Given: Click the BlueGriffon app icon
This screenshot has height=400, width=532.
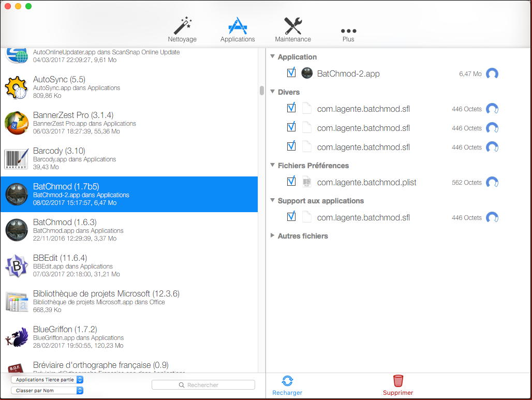Looking at the screenshot, I should [16, 337].
